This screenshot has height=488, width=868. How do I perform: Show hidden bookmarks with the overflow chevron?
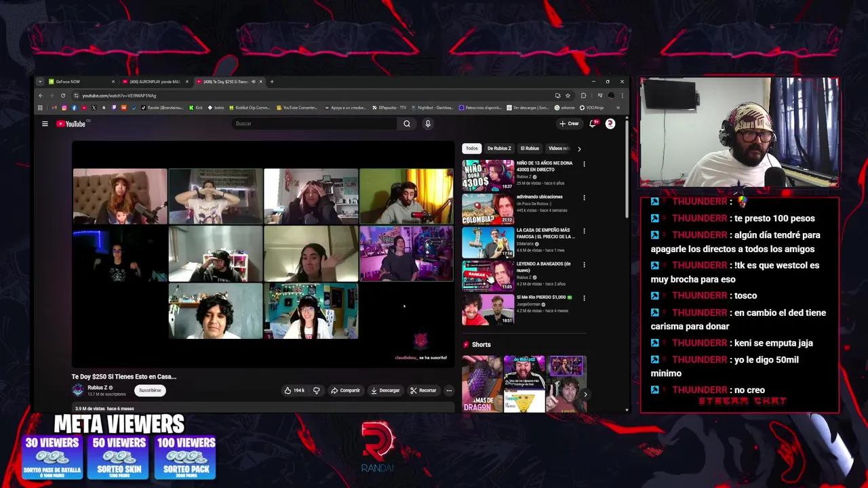point(618,108)
